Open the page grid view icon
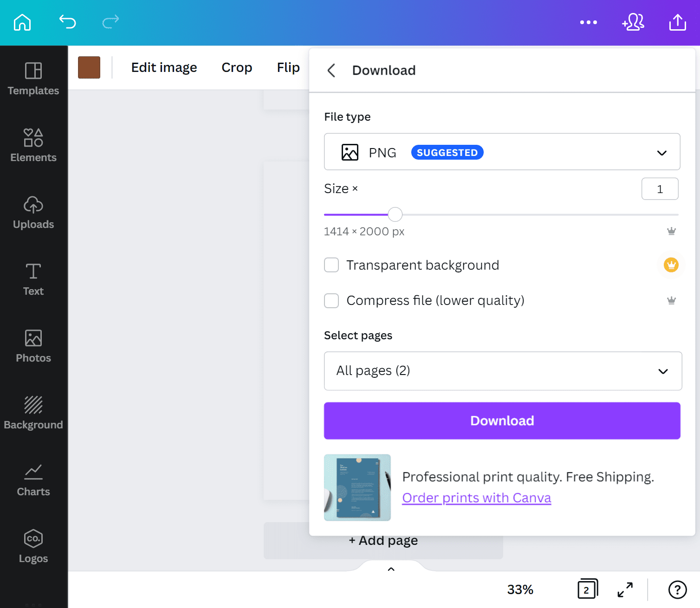 pos(588,589)
